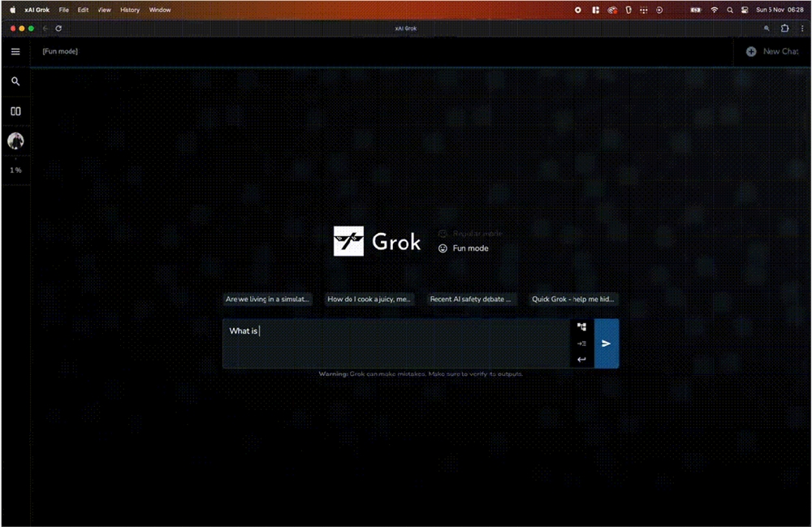Click the indent arrow icon in input box
The height and width of the screenshot is (527, 812).
coord(581,343)
